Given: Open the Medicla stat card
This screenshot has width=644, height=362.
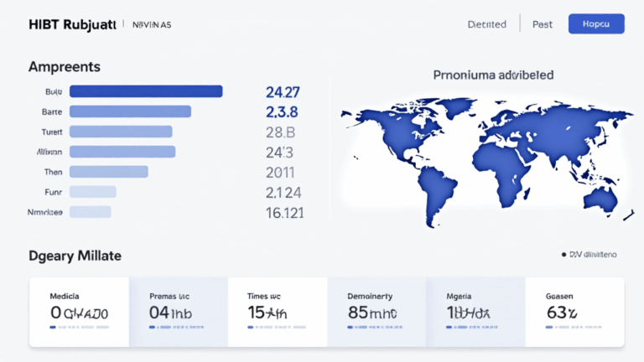Looking at the screenshot, I should pos(79,312).
